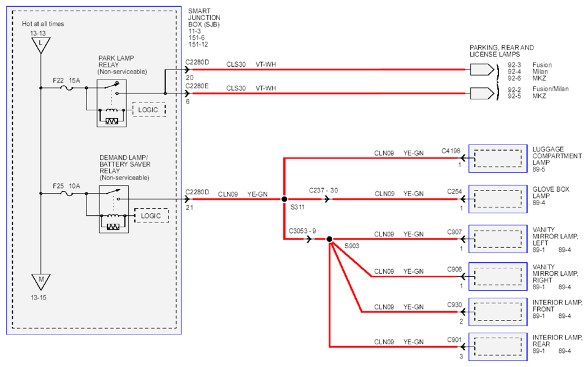Follow the lower Parking Lamps arrow connector 92-2
This screenshot has height=367, width=588.
(x=483, y=93)
